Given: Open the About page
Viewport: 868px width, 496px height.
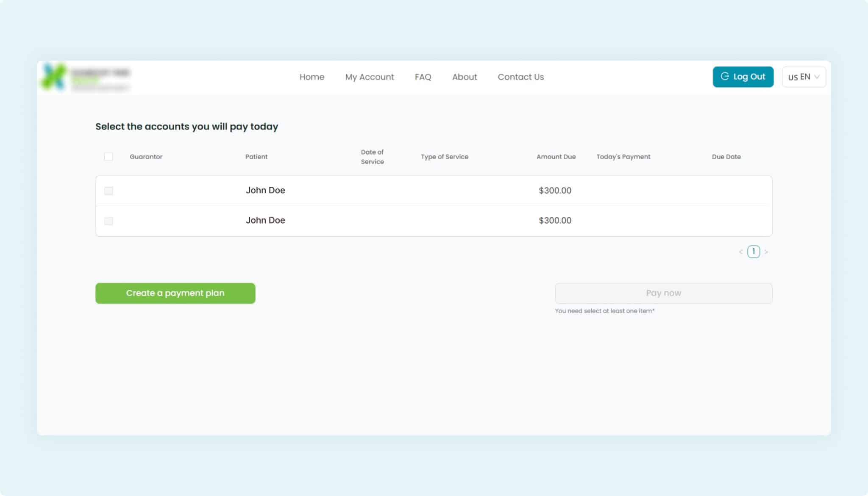Looking at the screenshot, I should click(465, 76).
